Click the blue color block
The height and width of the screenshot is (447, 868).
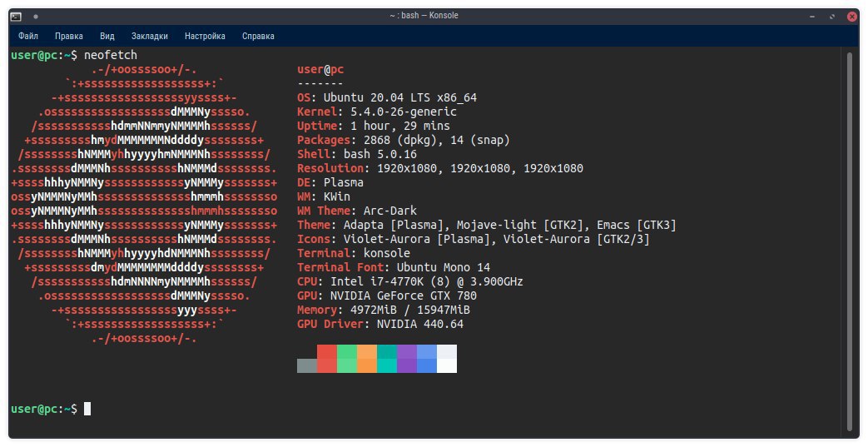(x=427, y=359)
